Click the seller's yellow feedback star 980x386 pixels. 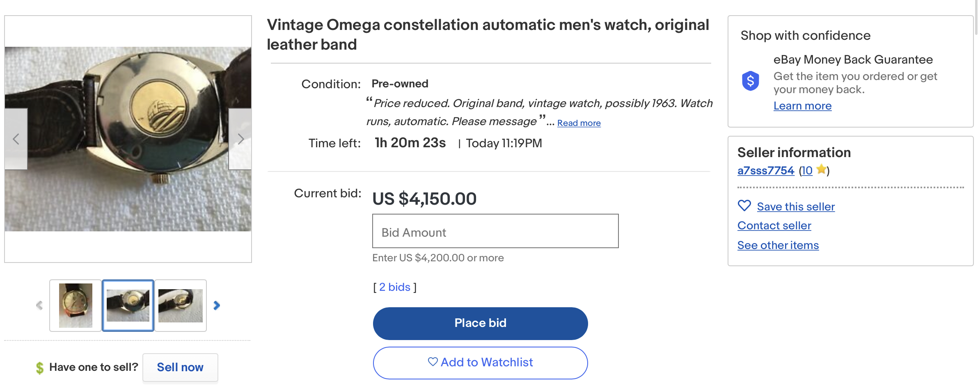(x=821, y=169)
